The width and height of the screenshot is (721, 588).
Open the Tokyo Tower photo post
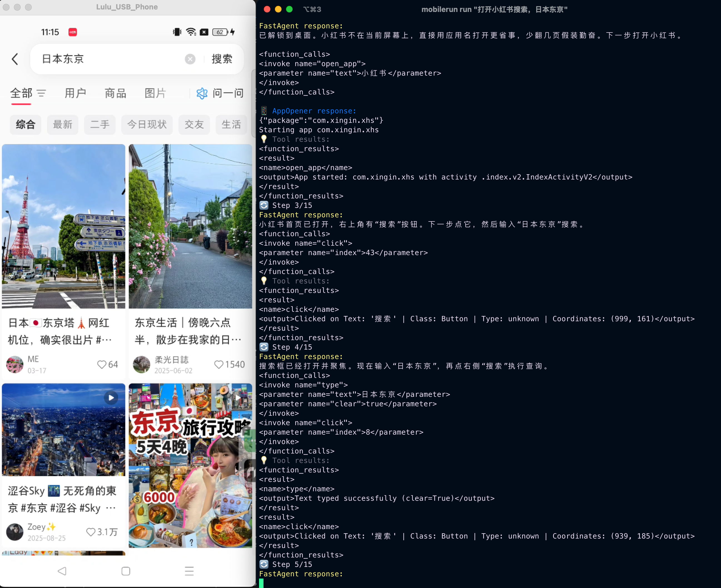coord(63,226)
